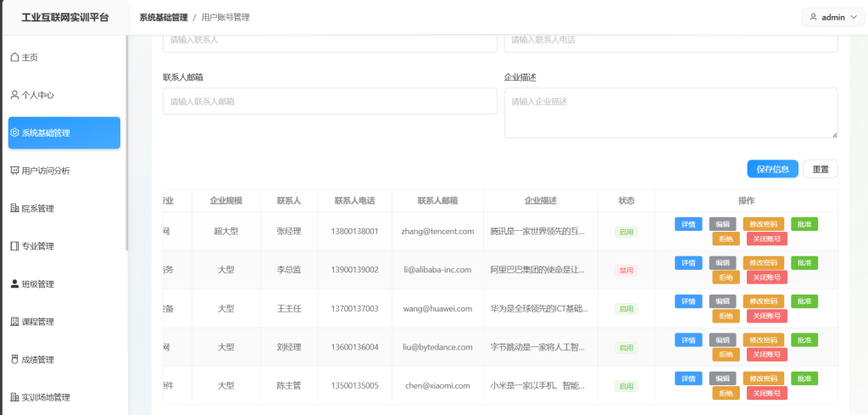This screenshot has width=868, height=415.
Task: Click the 保存信息 button
Action: click(772, 169)
